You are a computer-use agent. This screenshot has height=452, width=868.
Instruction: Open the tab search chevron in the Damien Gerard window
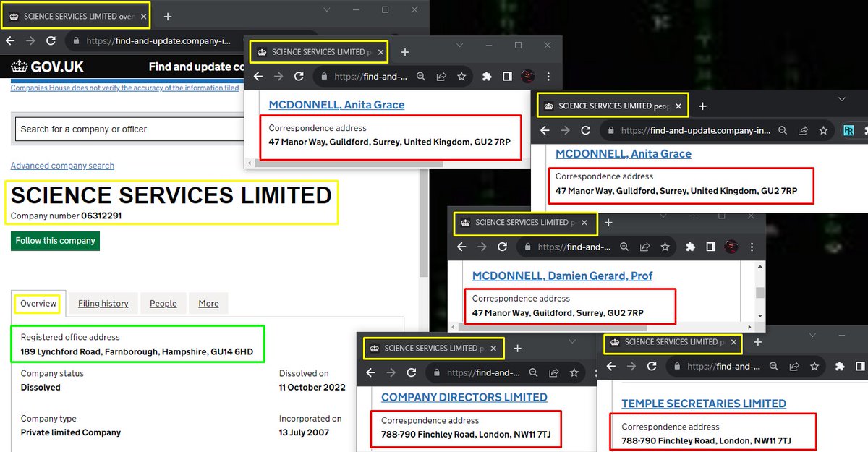662,216
